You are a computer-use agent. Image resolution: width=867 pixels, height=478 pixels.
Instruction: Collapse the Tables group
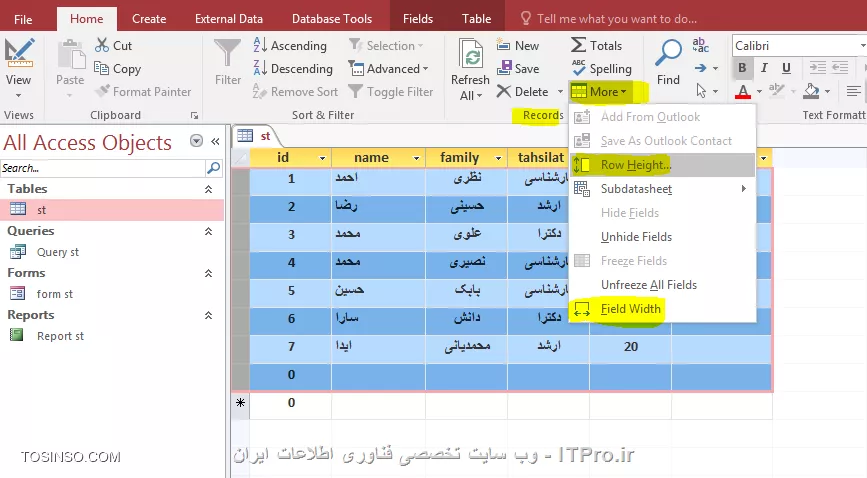pyautogui.click(x=208, y=189)
